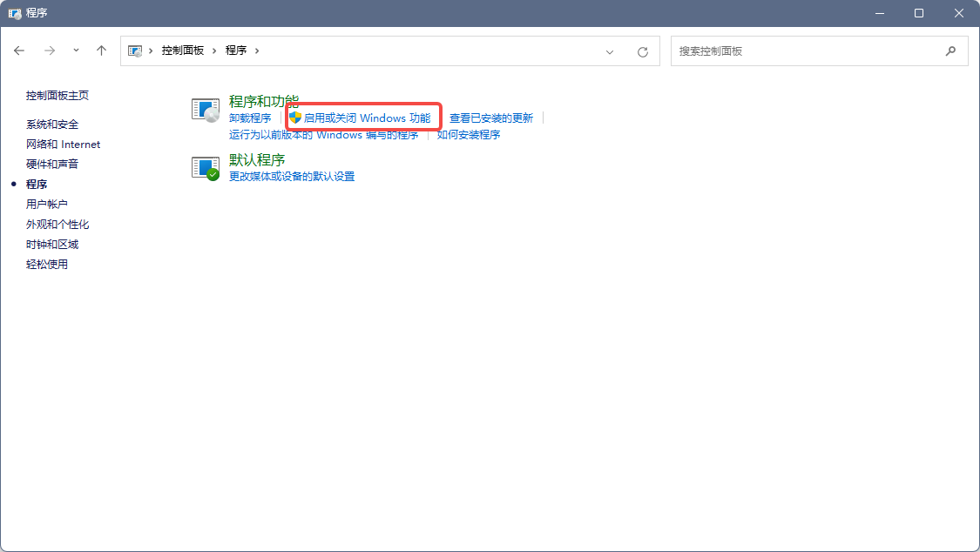This screenshot has width=980, height=552.
Task: Open 网络和 Internet category
Action: pos(63,145)
